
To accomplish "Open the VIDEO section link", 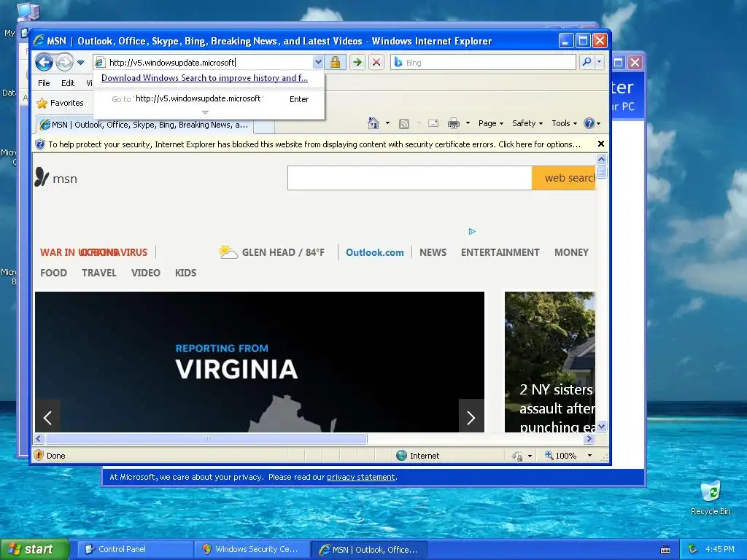I will coord(145,273).
